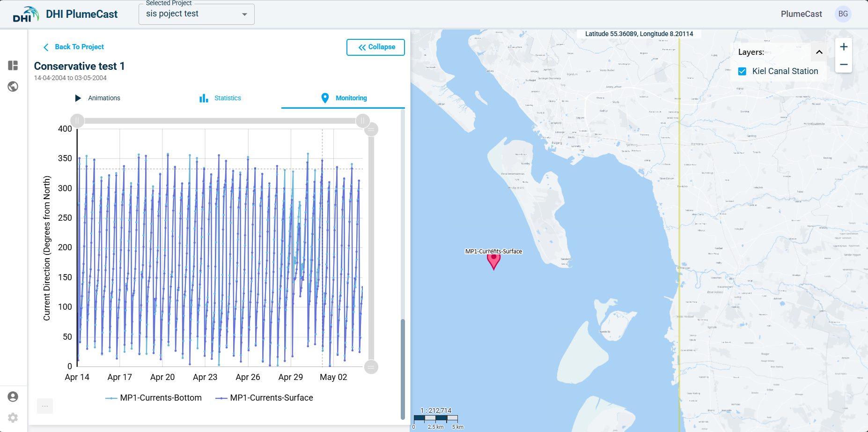Screen dimensions: 868x432
Task: Toggle MP1-Currents-Surface legend series
Action: [x=265, y=398]
